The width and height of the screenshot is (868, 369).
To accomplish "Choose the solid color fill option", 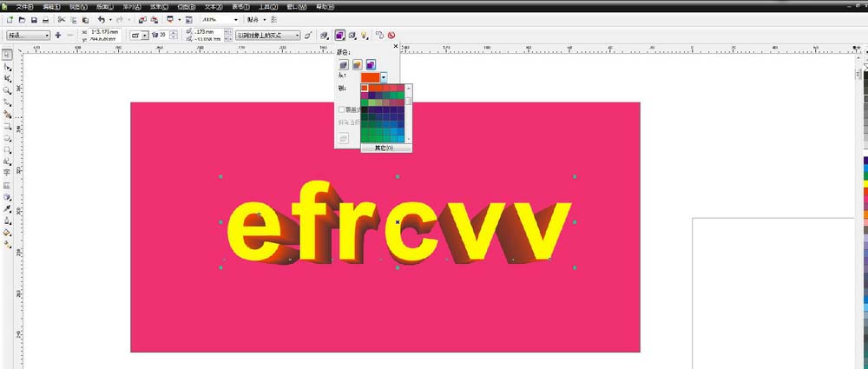I will (357, 65).
